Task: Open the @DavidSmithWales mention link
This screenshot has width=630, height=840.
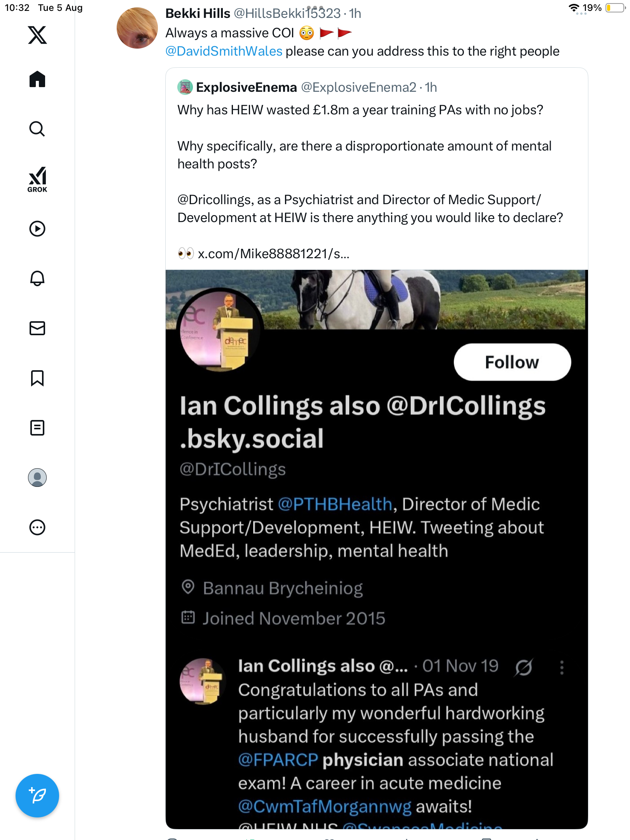Action: coord(224,51)
